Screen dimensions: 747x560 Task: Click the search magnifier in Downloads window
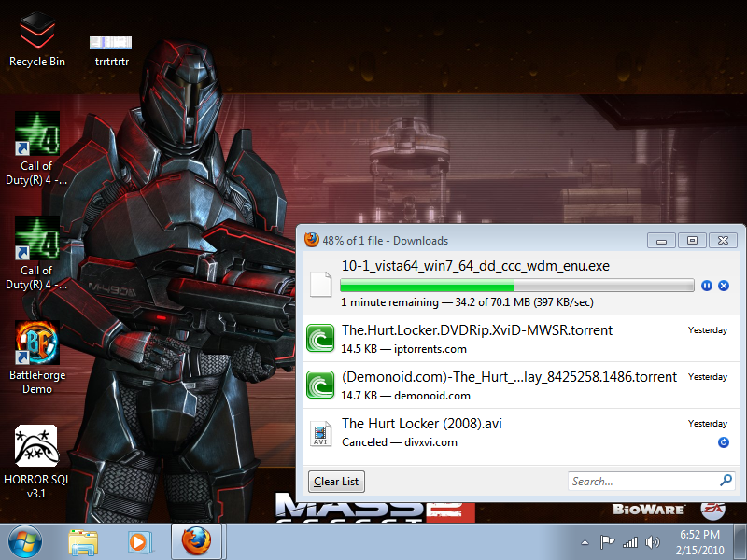tap(726, 481)
